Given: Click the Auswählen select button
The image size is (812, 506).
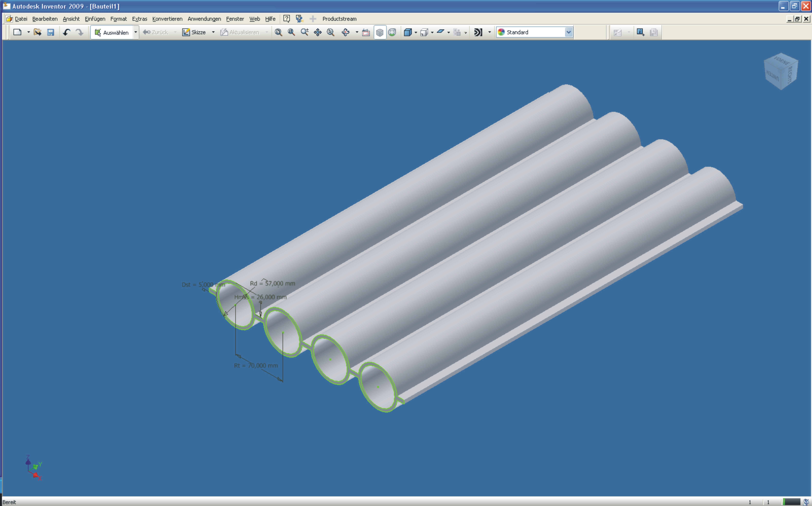Looking at the screenshot, I should [x=112, y=33].
